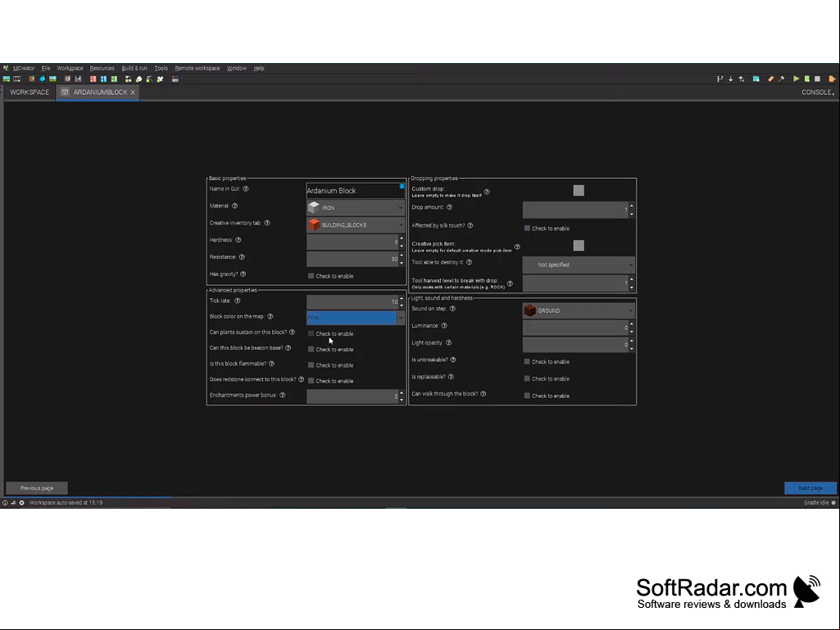Click the git branch icon in right toolbar

[x=720, y=79]
